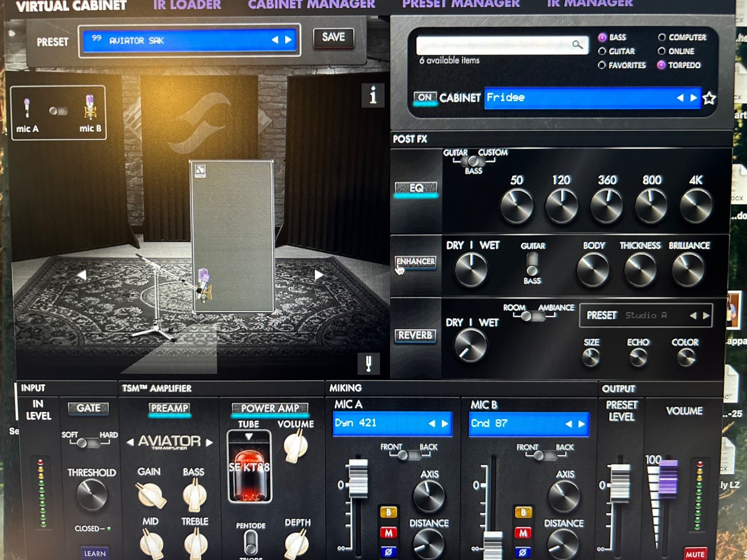Toggle the REVERB button
The width and height of the screenshot is (747, 560).
coord(415,336)
